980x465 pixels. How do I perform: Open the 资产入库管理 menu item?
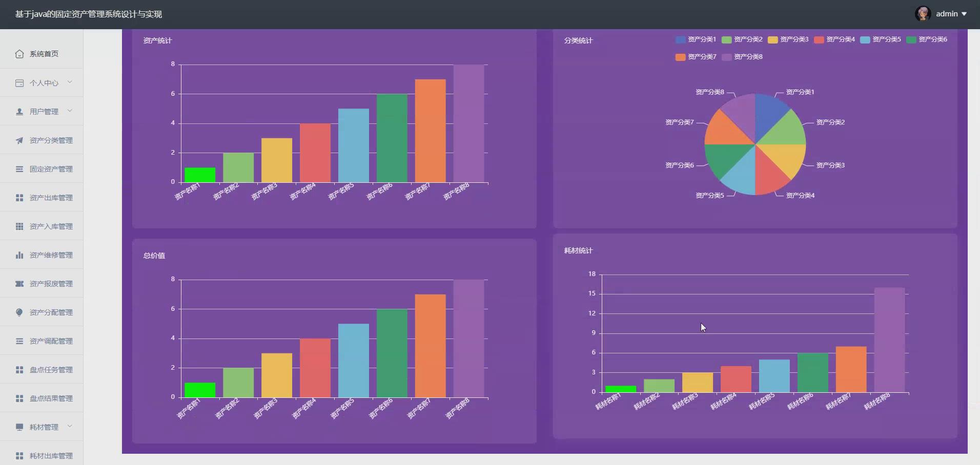coord(42,226)
